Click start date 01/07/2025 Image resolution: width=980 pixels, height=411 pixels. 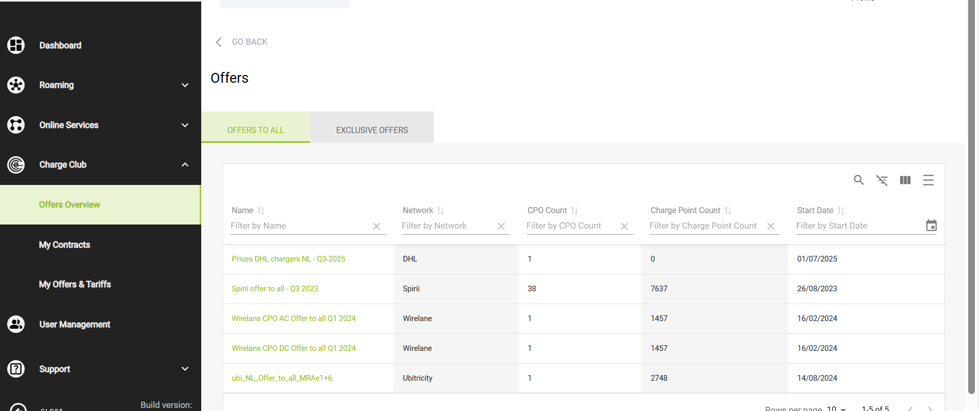(x=817, y=259)
